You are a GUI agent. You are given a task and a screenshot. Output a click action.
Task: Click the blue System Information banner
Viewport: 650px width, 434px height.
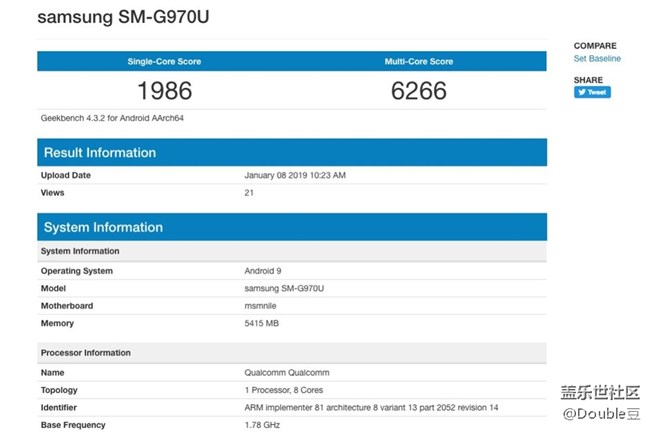click(292, 227)
